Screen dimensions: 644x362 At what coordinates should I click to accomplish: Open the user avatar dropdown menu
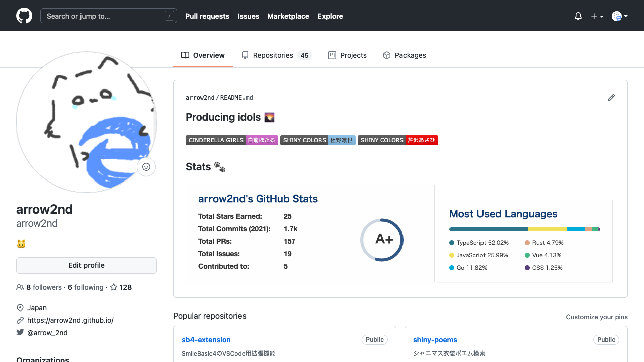pyautogui.click(x=619, y=16)
